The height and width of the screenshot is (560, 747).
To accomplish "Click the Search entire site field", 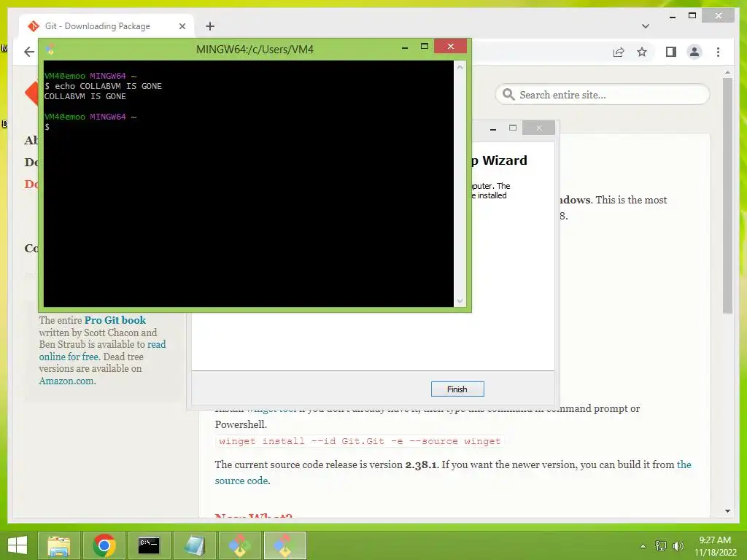I will point(603,94).
